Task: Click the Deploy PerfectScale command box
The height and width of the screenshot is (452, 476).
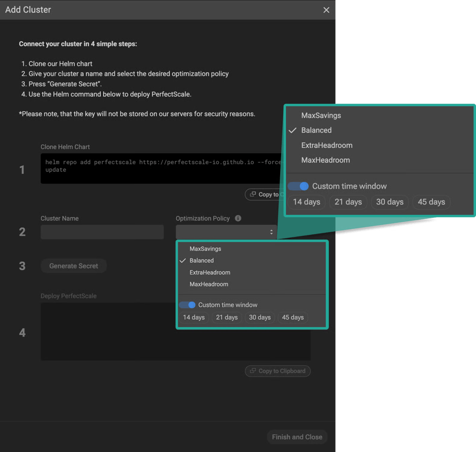Action: [176, 331]
